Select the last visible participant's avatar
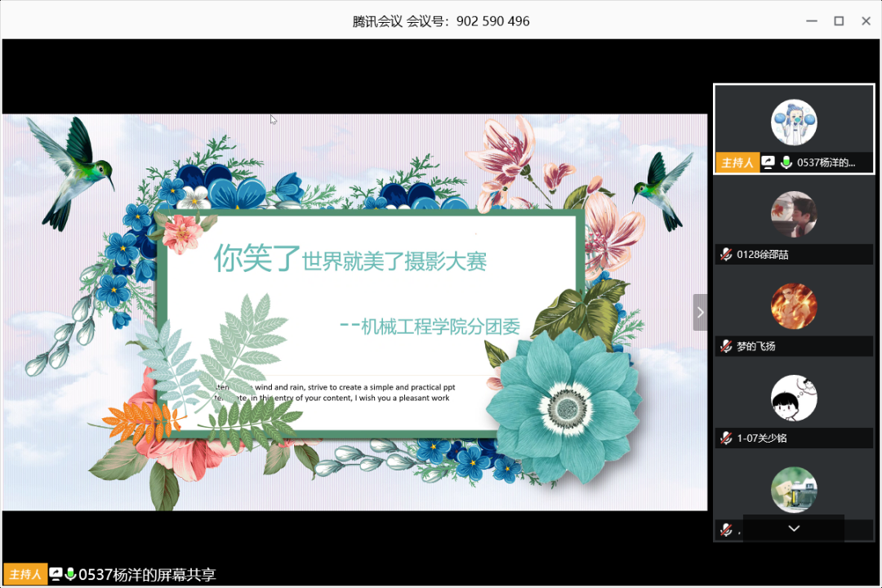 [x=794, y=490]
